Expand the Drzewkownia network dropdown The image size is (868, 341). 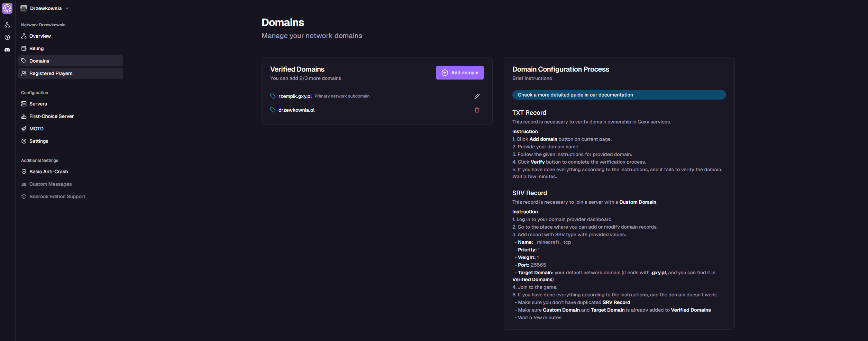[x=67, y=8]
